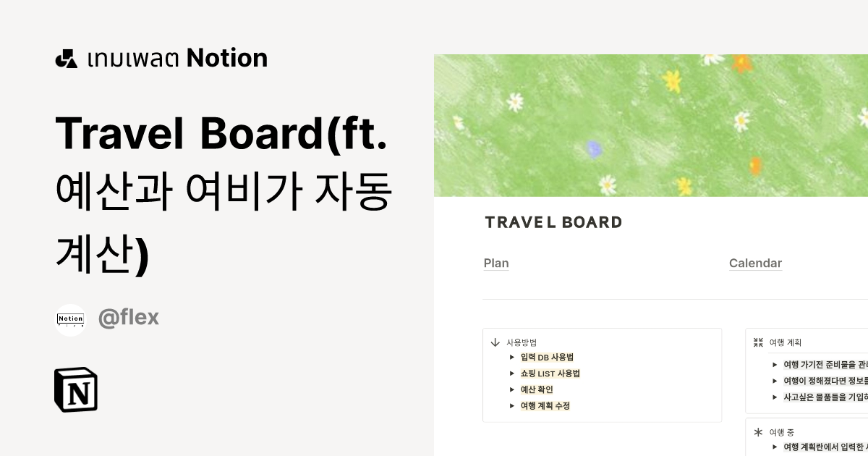
Task: Click @flex's Notion avatar icon
Action: click(x=70, y=318)
